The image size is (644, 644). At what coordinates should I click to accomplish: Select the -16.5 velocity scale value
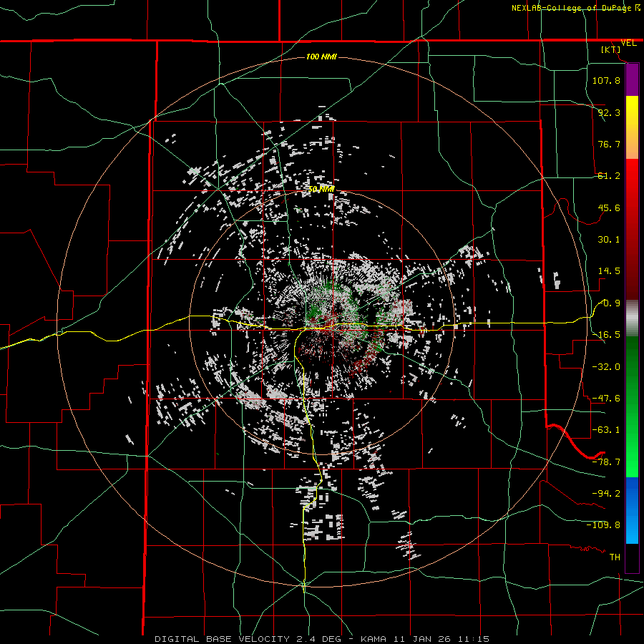[606, 335]
